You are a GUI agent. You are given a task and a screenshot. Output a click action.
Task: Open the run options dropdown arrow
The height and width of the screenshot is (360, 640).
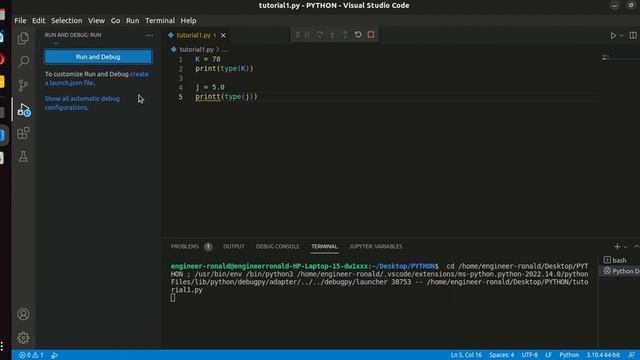[x=622, y=36]
